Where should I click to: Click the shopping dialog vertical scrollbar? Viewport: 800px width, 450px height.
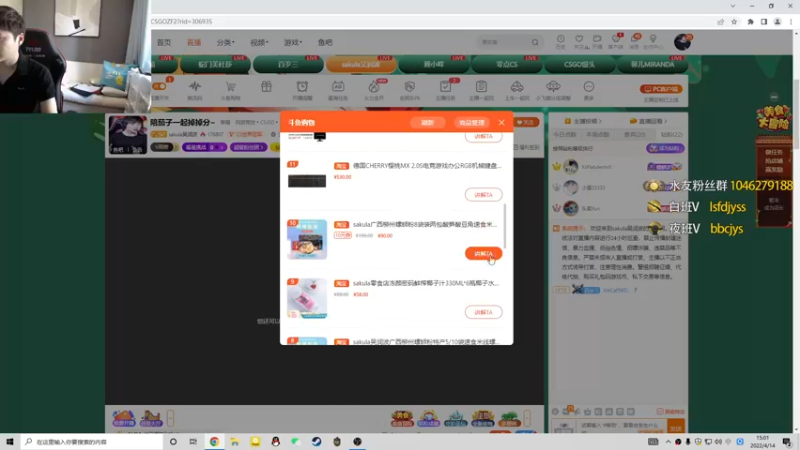(x=505, y=226)
